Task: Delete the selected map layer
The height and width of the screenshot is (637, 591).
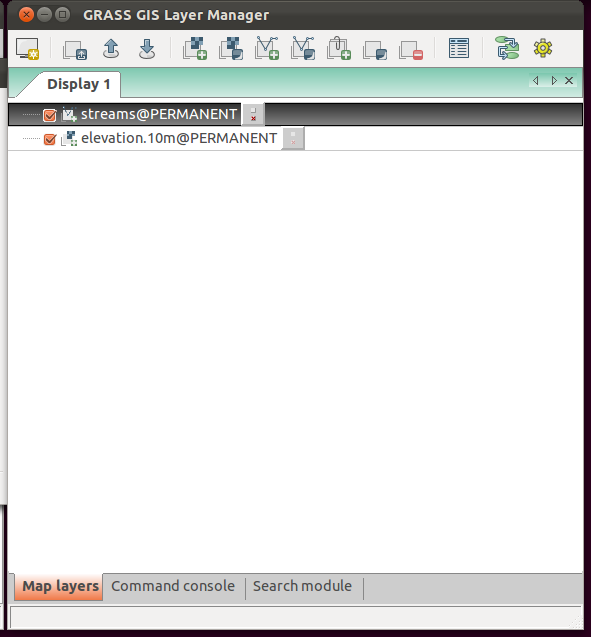Action: (411, 50)
